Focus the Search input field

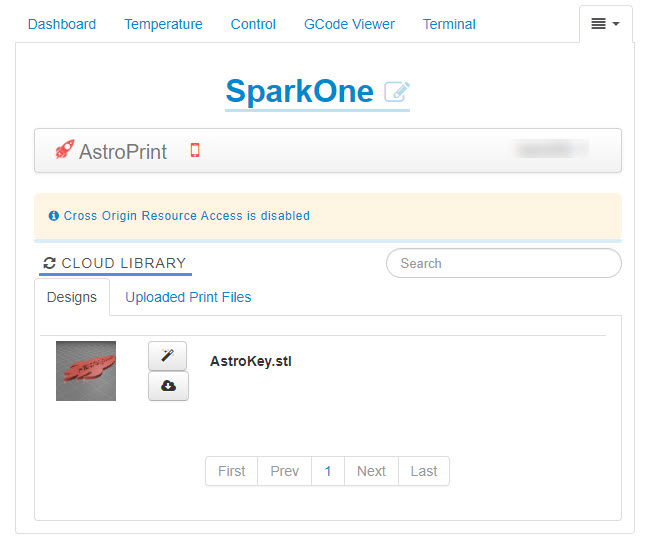[x=504, y=263]
